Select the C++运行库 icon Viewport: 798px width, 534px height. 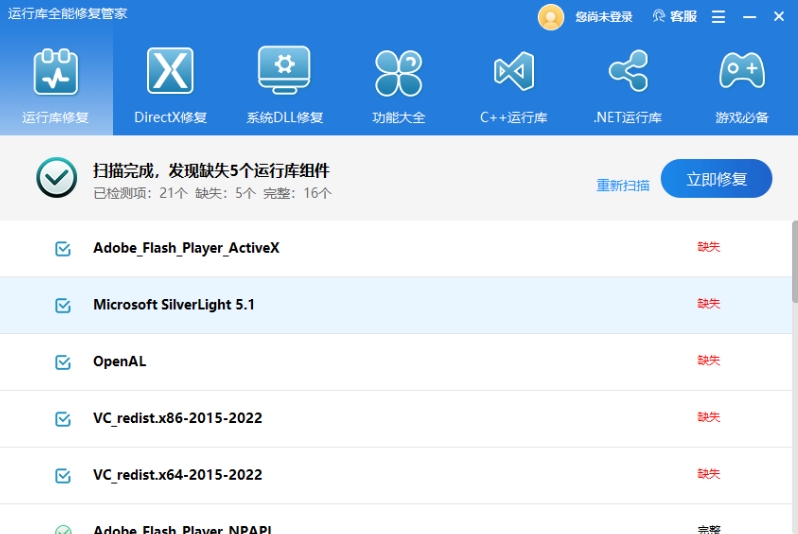(513, 72)
